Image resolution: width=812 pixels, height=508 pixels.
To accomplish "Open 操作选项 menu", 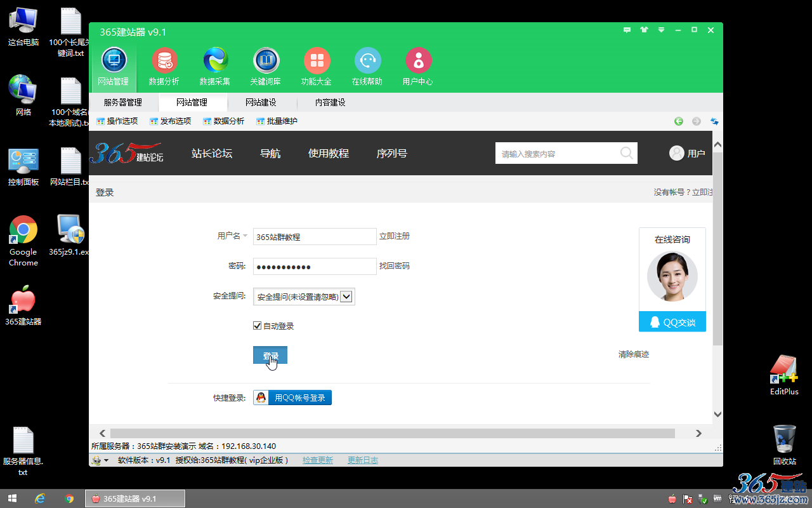I will (117, 121).
